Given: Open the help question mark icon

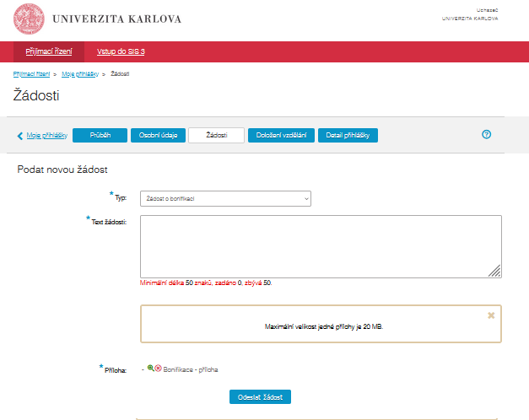Looking at the screenshot, I should [486, 134].
